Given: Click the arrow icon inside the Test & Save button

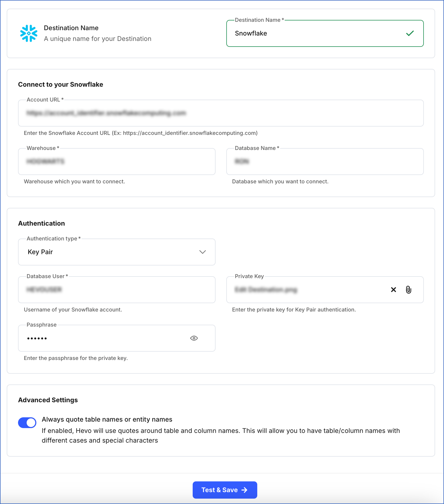Looking at the screenshot, I should pyautogui.click(x=244, y=490).
